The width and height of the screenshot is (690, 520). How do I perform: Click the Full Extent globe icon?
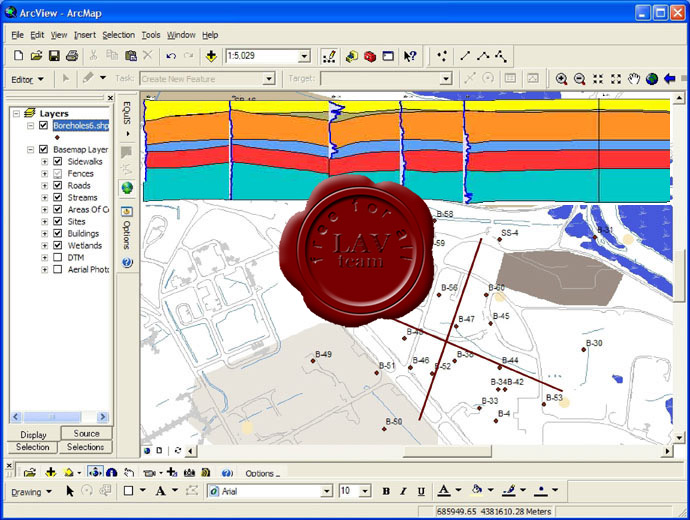click(x=652, y=79)
